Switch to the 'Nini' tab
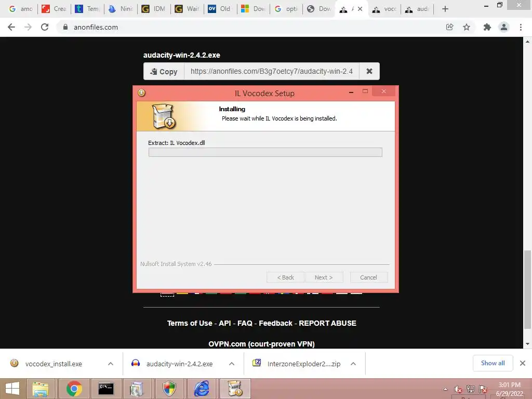Viewport: 532px width, 399px height. pos(121,9)
